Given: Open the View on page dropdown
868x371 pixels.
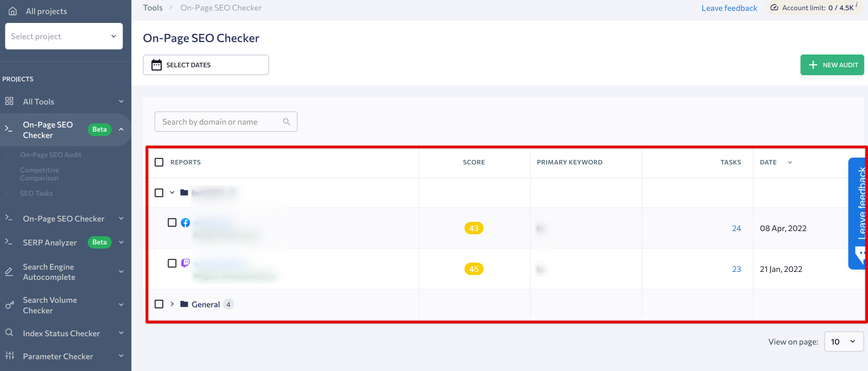Looking at the screenshot, I should pyautogui.click(x=843, y=341).
